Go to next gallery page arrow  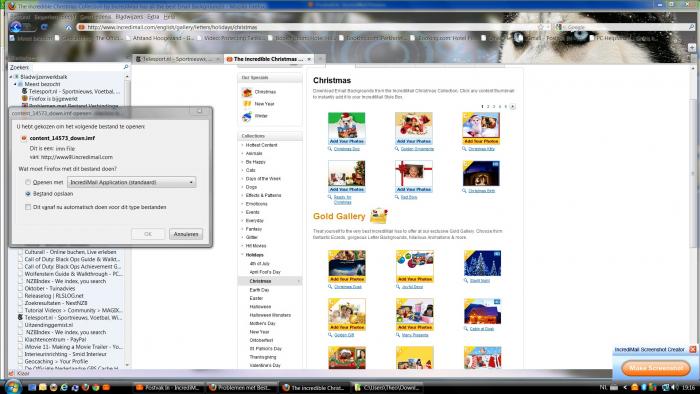pyautogui.click(x=512, y=107)
